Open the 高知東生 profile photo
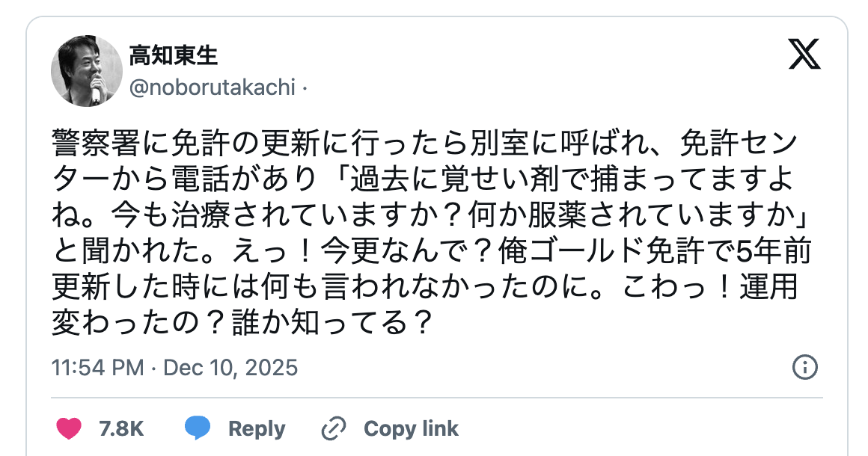 coord(86,71)
